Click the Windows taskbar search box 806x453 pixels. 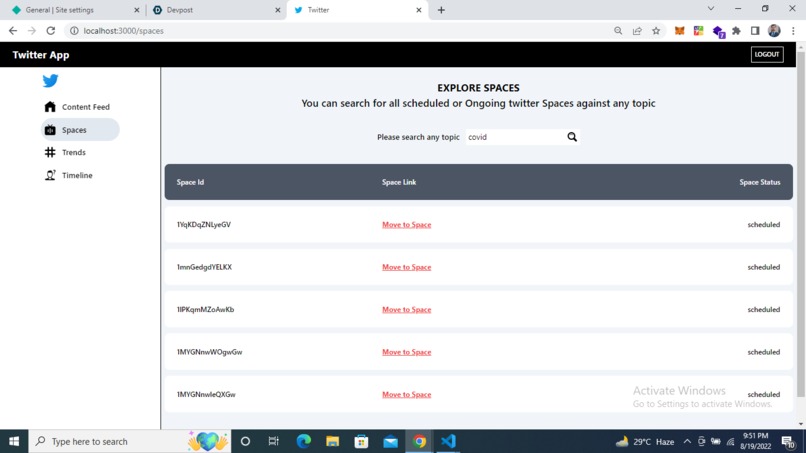130,441
